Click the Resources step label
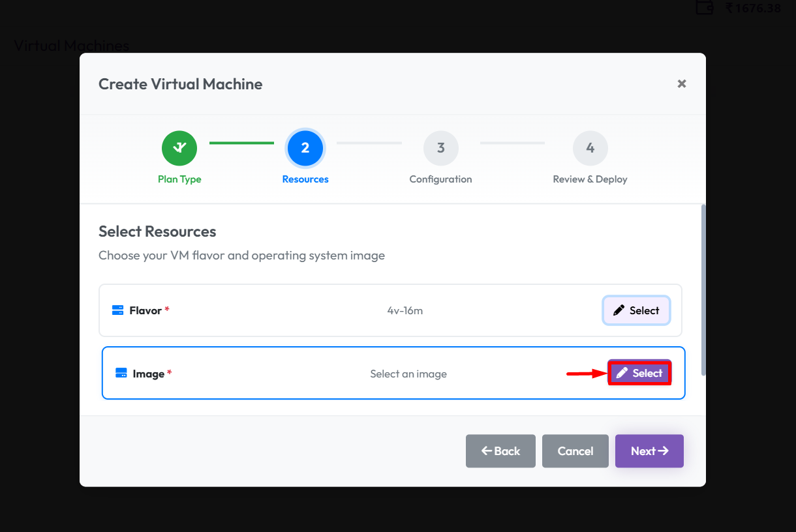 (305, 179)
